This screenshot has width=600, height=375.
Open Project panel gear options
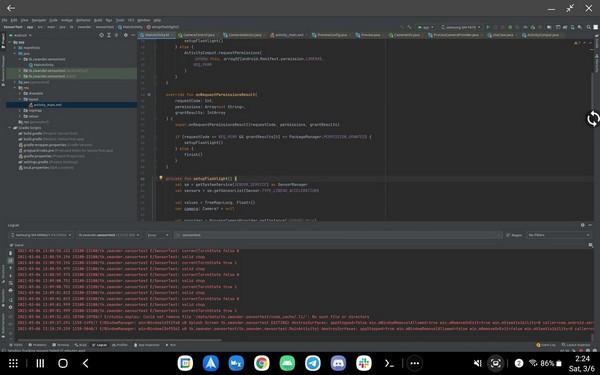tap(126, 35)
